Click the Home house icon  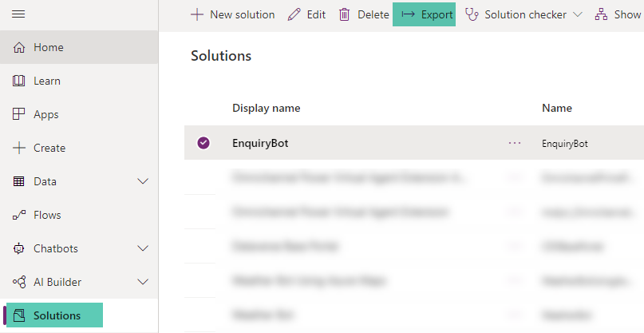click(x=19, y=47)
